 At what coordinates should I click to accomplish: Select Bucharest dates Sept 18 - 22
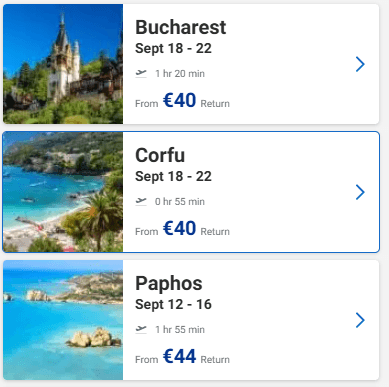(173, 49)
